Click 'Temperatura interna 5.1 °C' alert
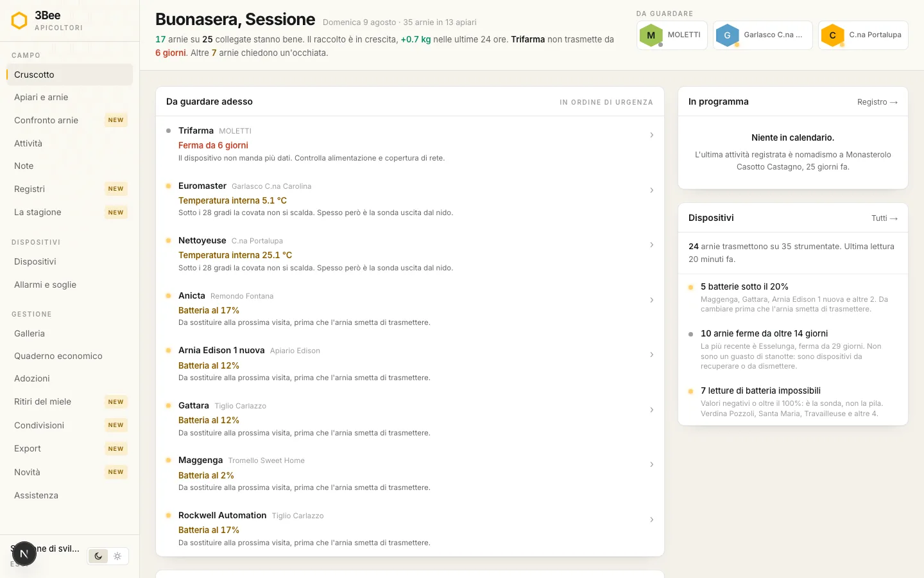The width and height of the screenshot is (924, 578). [x=232, y=200]
